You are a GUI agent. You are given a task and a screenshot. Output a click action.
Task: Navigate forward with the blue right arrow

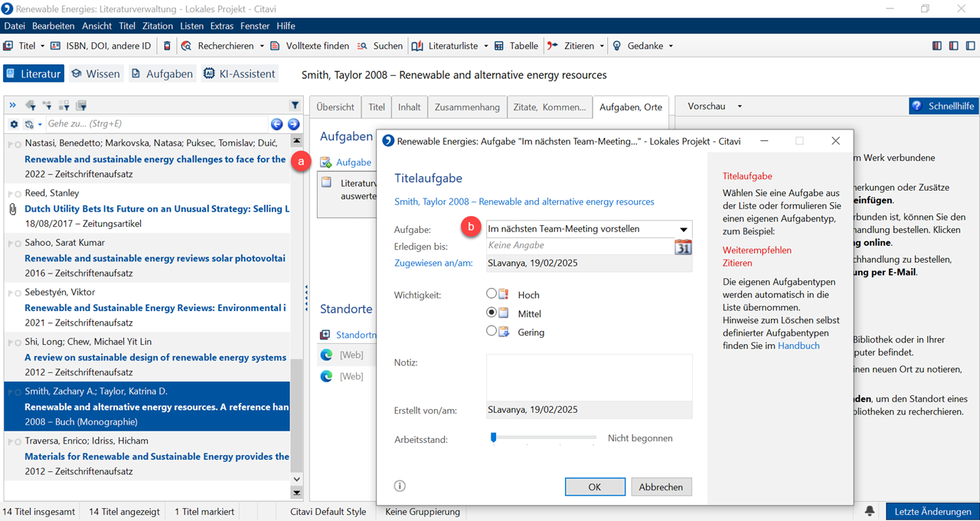point(293,124)
